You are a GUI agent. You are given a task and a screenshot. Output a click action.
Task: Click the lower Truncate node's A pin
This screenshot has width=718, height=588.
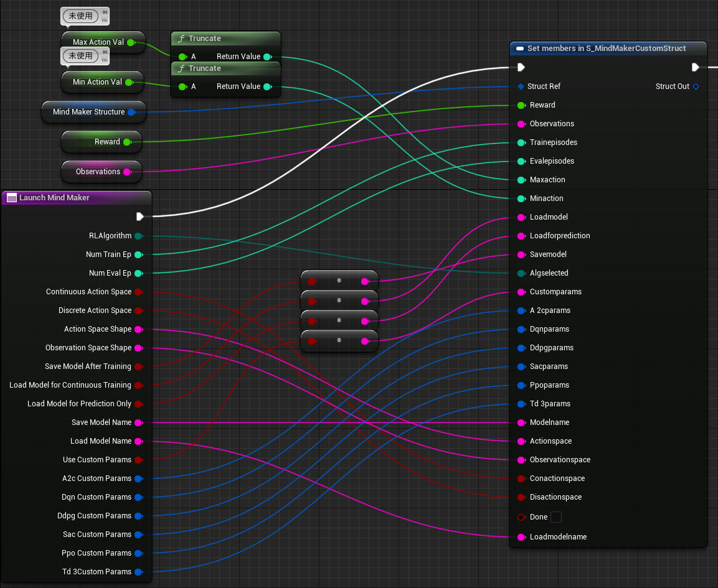click(x=182, y=86)
